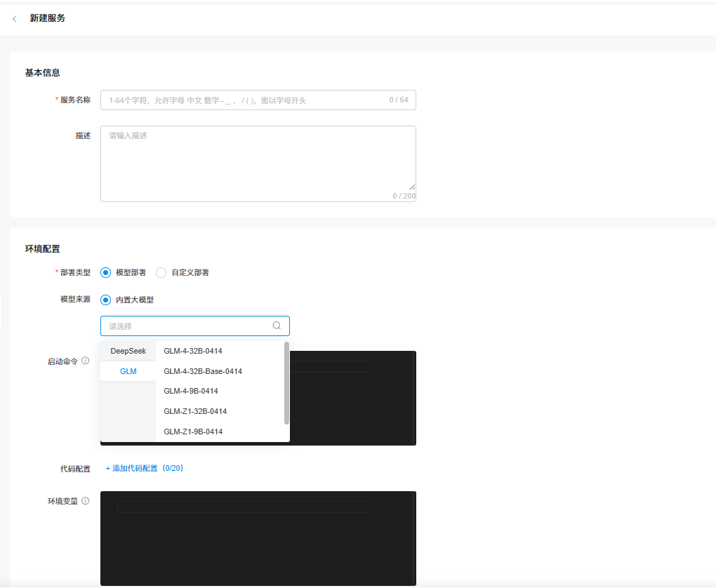Select the 自定义部署 radio button
Screen dimensions: 716x588
pyautogui.click(x=161, y=272)
